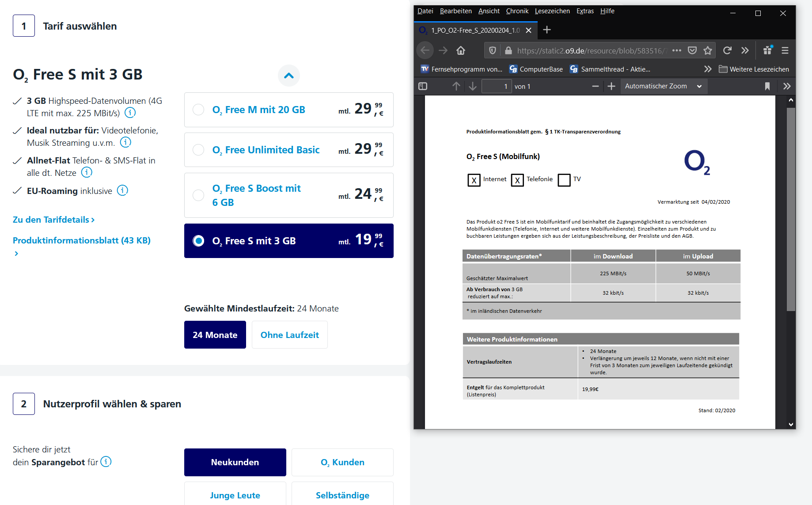Screen dimensions: 812x505
Task: Open tracking protection shield icon in address bar
Action: point(493,50)
